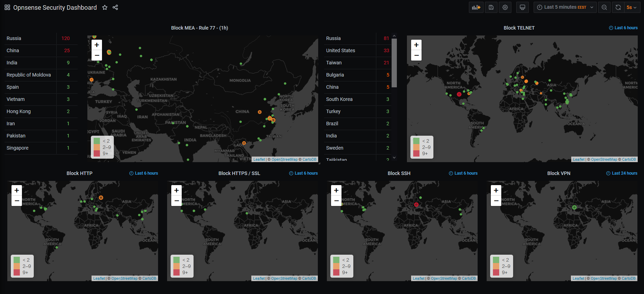Zoom out the time range
The width and height of the screenshot is (644, 294).
tap(604, 7)
